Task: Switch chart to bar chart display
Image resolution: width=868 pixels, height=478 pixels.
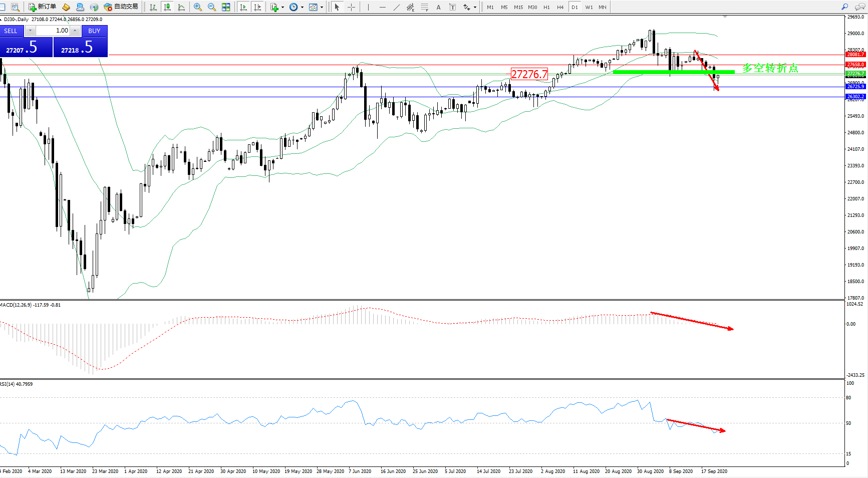Action: tap(153, 7)
